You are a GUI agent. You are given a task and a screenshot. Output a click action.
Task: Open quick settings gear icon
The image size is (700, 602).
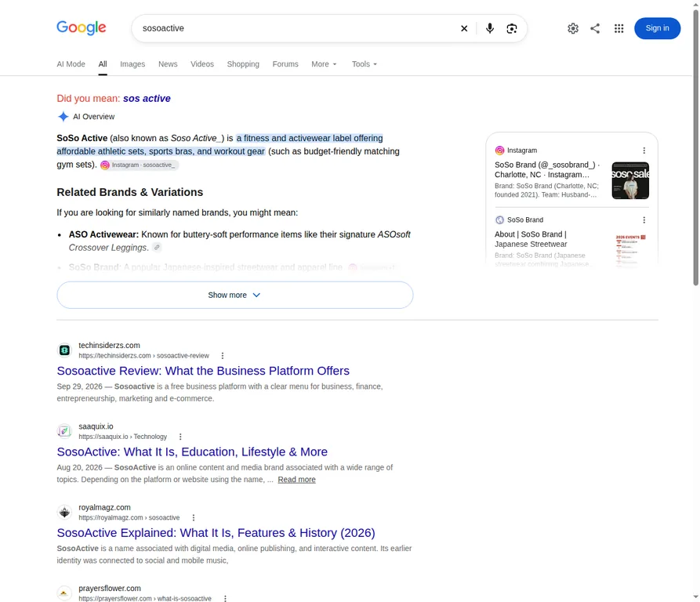[573, 28]
